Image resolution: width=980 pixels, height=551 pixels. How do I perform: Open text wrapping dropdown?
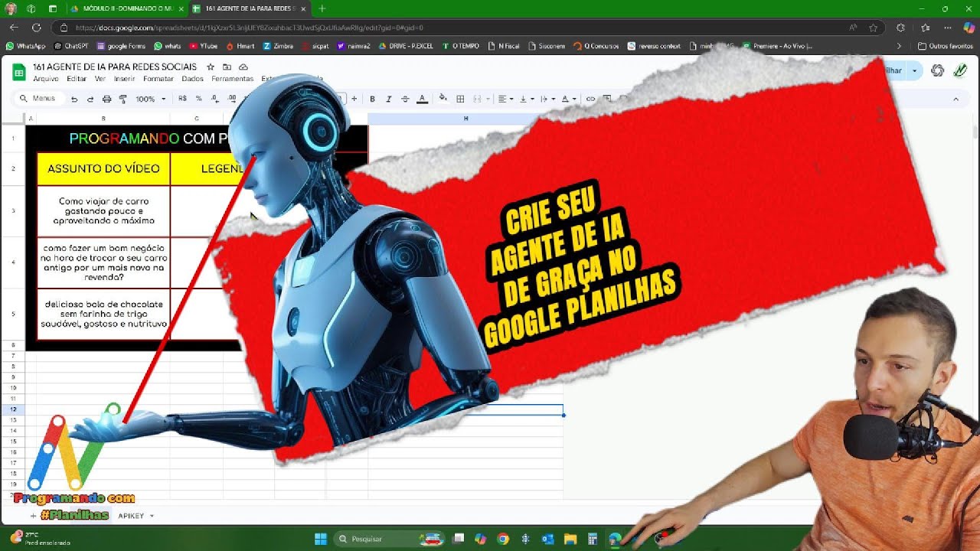tap(547, 99)
